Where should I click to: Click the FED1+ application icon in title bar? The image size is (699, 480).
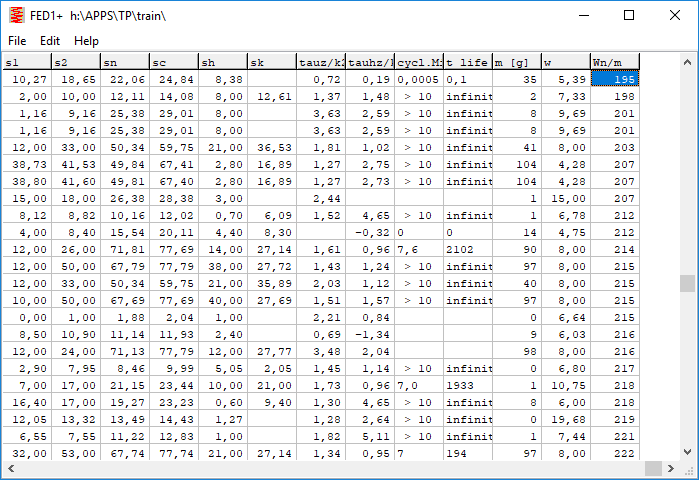pyautogui.click(x=14, y=16)
